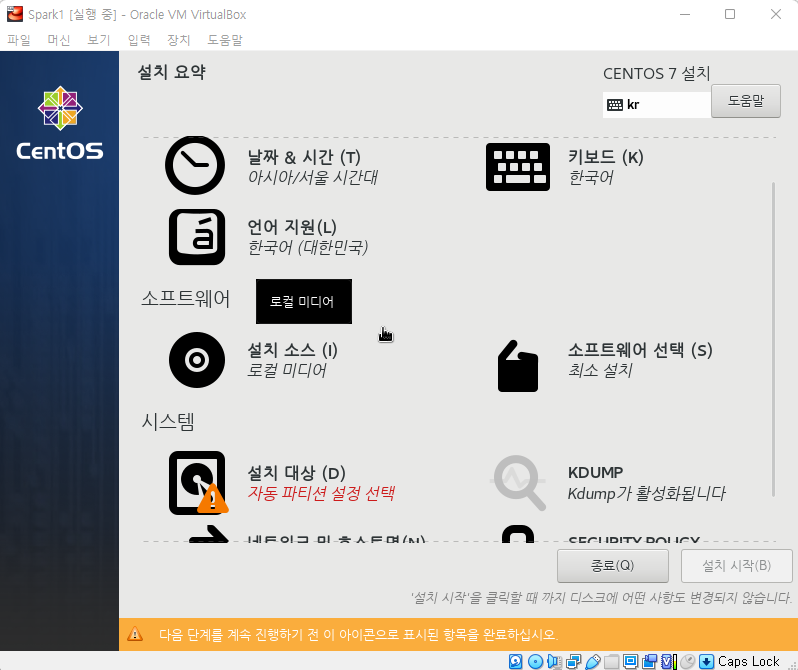Select the 날짜 & 시간 (T) label
Image resolution: width=798 pixels, height=670 pixels.
pos(304,157)
